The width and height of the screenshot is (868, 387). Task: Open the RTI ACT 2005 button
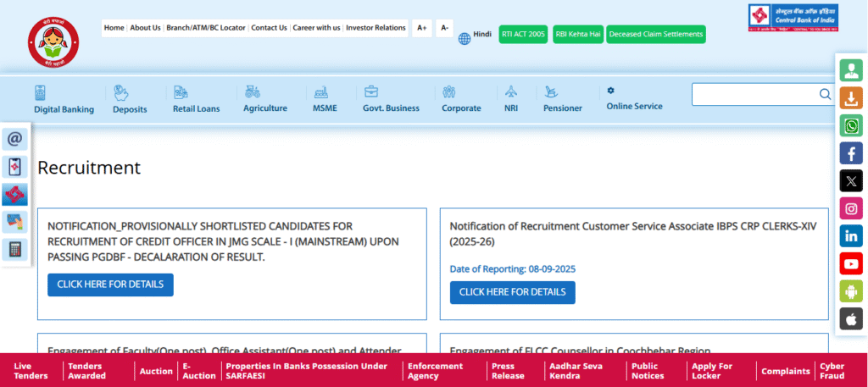(523, 35)
